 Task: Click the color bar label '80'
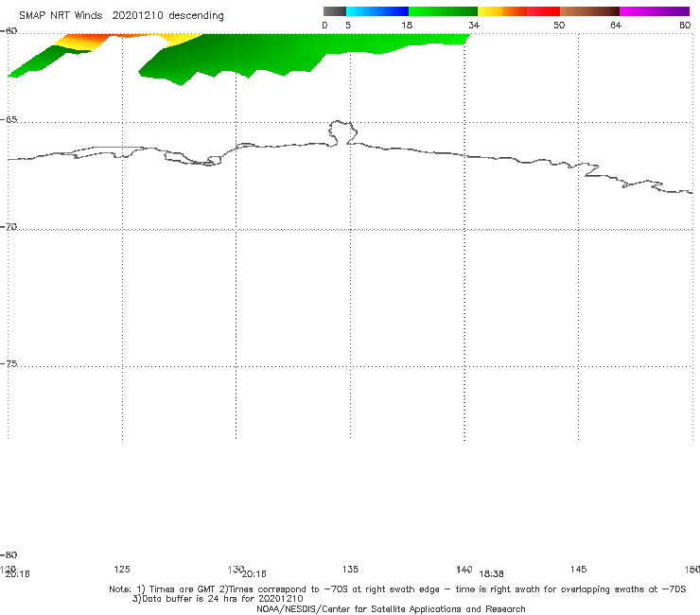(x=685, y=25)
